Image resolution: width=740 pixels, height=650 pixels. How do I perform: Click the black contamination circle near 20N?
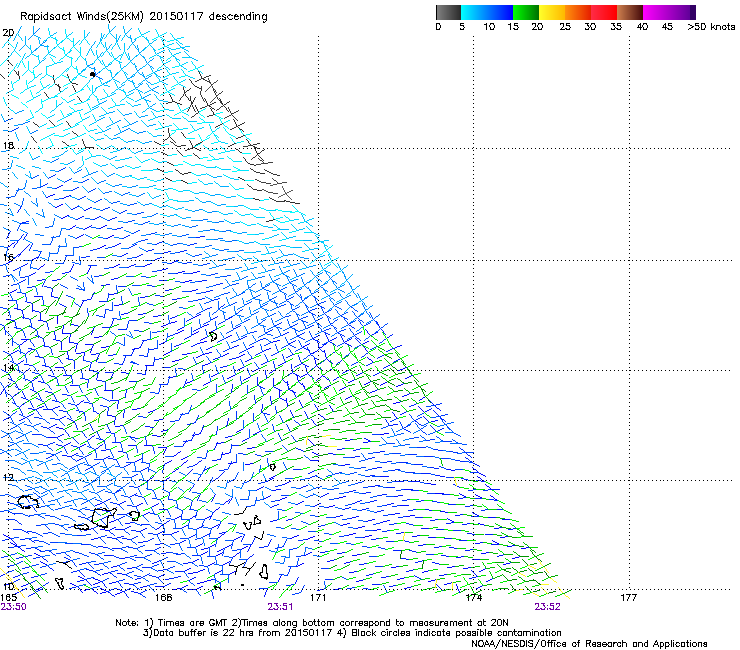(92, 74)
